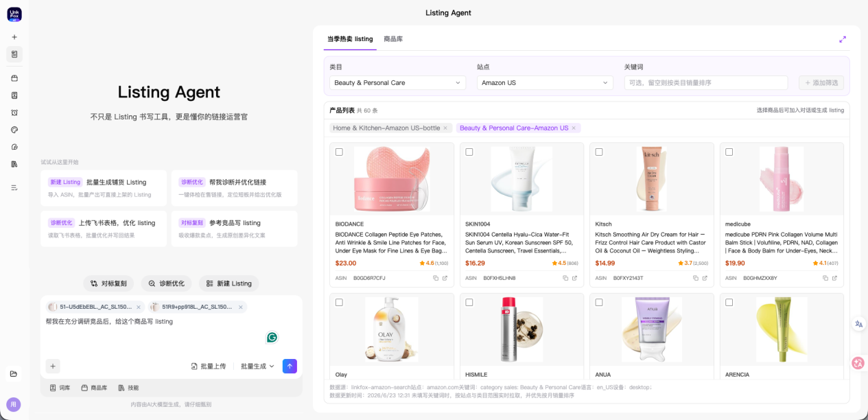The width and height of the screenshot is (868, 420).
Task: Click the 添加筛选 button
Action: [x=821, y=82]
